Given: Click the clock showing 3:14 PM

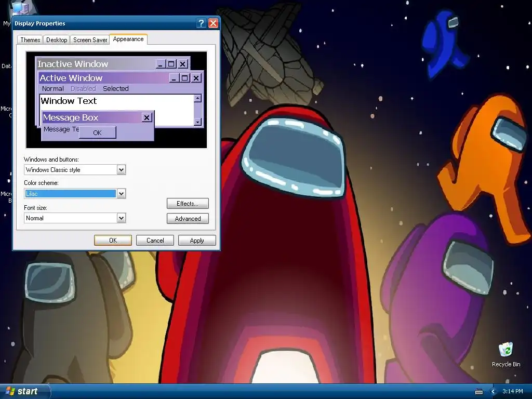Looking at the screenshot, I should (513, 391).
